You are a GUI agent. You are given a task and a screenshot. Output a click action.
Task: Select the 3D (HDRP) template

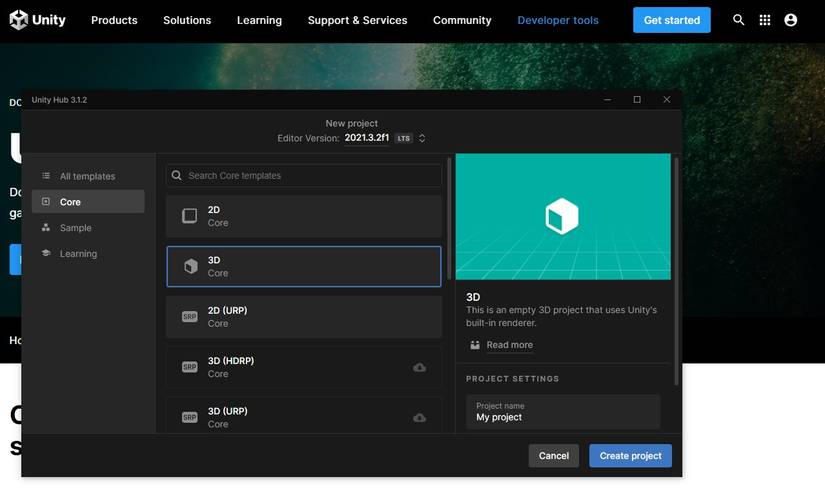304,367
